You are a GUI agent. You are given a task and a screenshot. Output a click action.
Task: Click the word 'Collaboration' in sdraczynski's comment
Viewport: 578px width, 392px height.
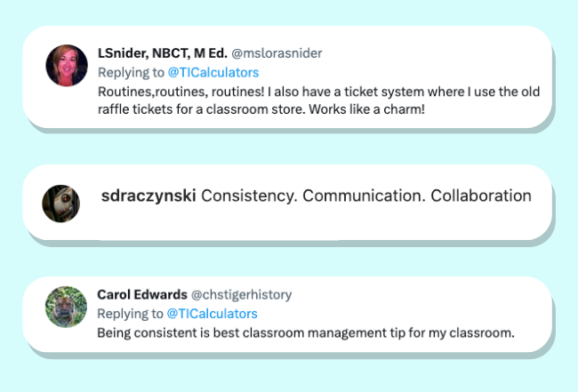[480, 196]
